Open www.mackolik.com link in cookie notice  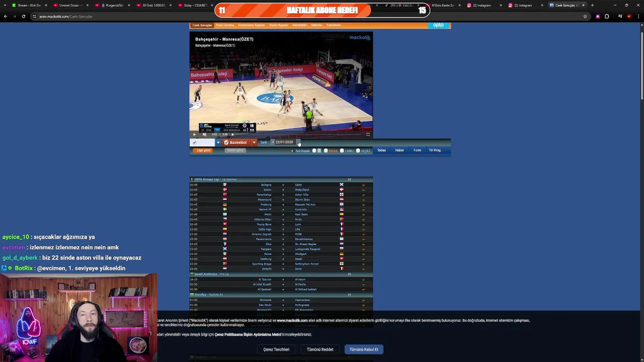pyautogui.click(x=292, y=320)
